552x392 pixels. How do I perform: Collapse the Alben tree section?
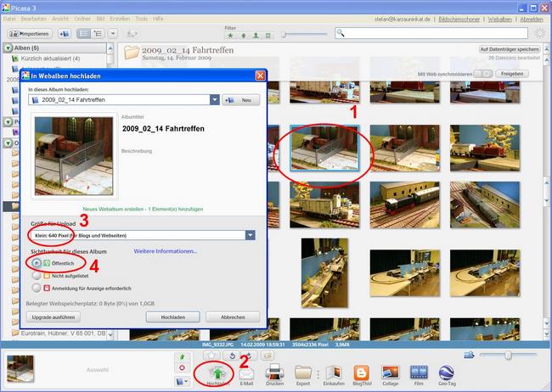8,48
